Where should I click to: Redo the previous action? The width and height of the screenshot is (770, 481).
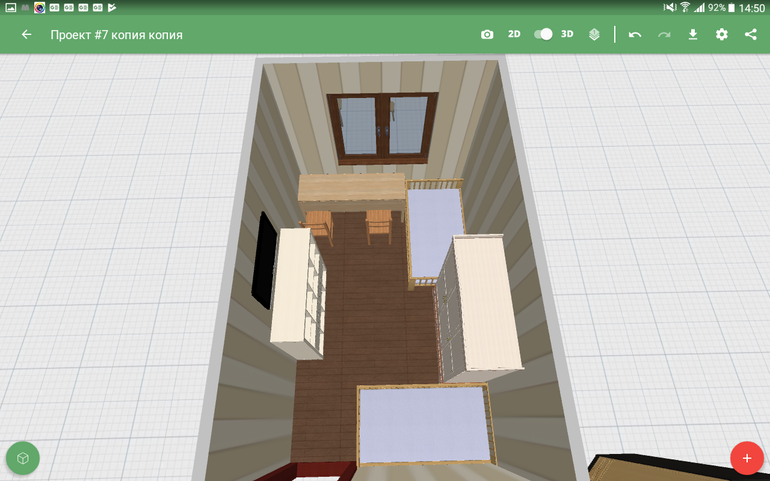pos(663,35)
